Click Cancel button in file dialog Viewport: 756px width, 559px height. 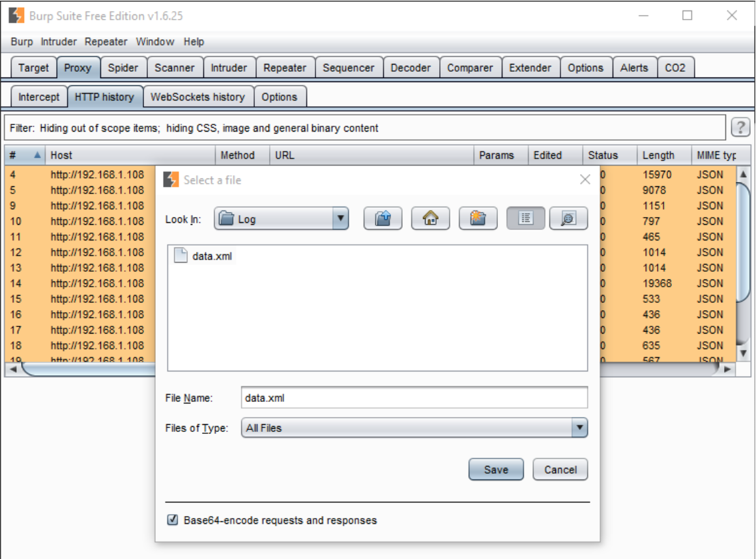tap(560, 469)
